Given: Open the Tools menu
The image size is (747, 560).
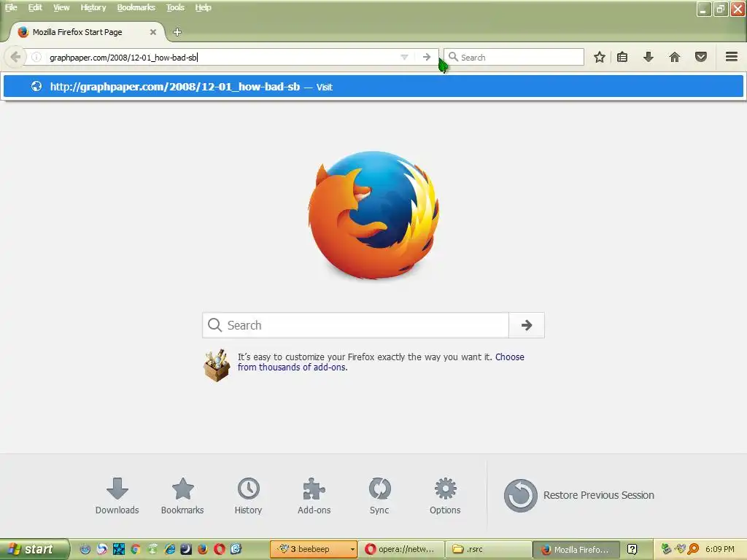Looking at the screenshot, I should pyautogui.click(x=175, y=7).
